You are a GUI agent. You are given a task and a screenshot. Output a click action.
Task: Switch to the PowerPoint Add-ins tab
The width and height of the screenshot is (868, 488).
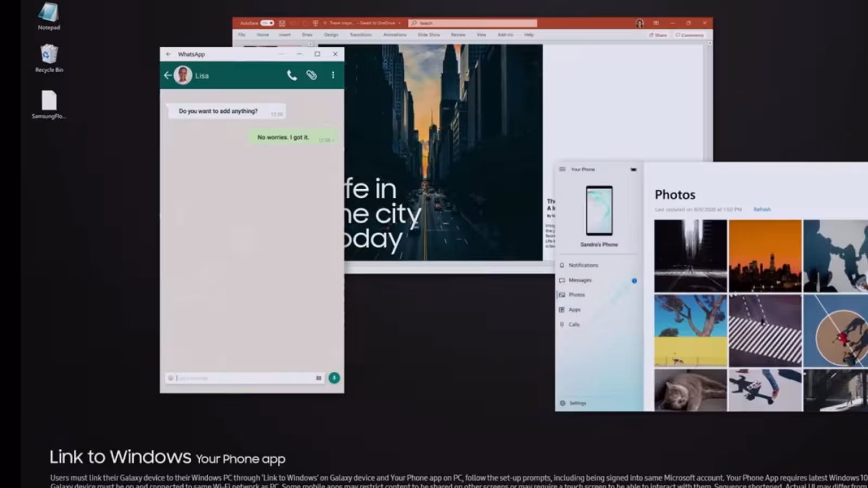[x=506, y=35]
